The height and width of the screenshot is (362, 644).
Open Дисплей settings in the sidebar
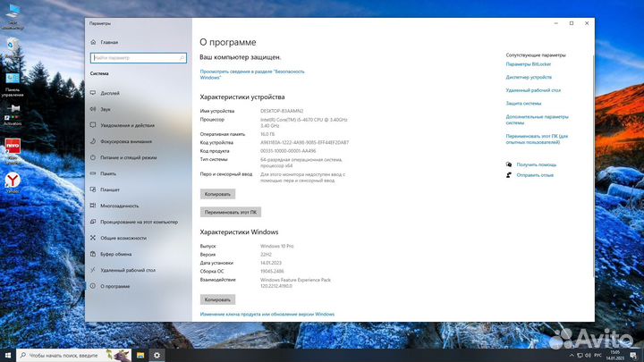pos(138,93)
